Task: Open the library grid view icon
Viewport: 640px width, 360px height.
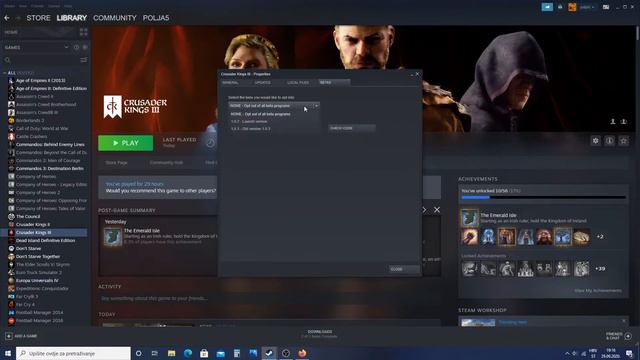Action: coord(84,32)
